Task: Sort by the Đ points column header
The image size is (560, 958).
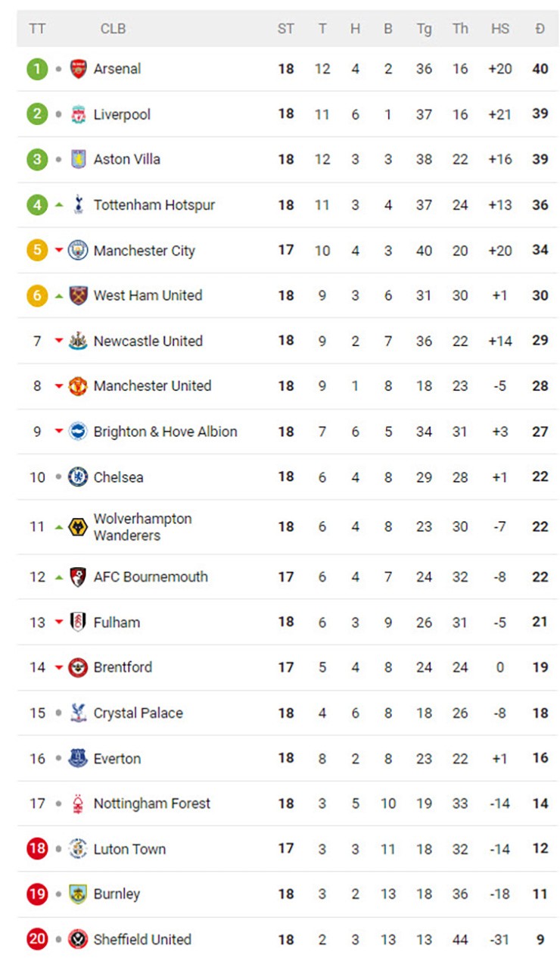Action: 540,29
